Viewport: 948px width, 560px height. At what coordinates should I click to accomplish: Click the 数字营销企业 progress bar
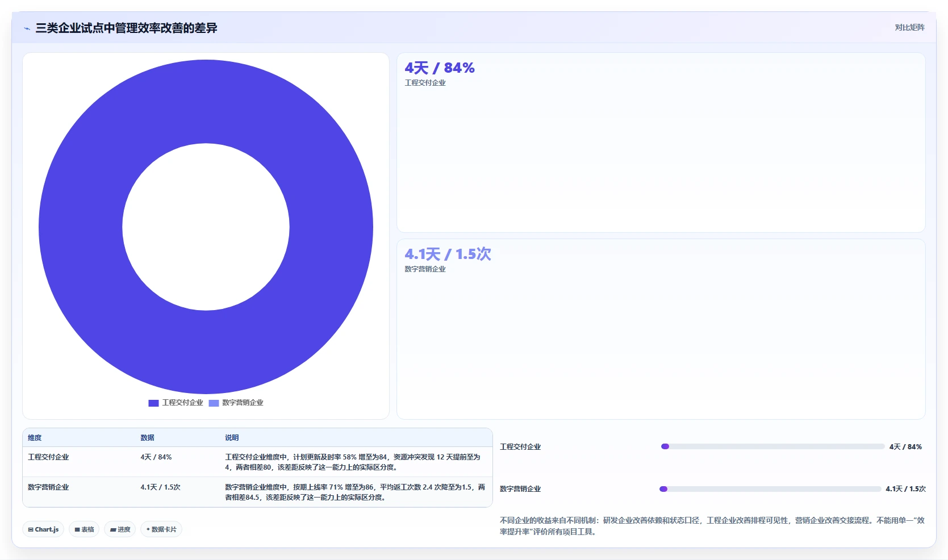pyautogui.click(x=770, y=489)
